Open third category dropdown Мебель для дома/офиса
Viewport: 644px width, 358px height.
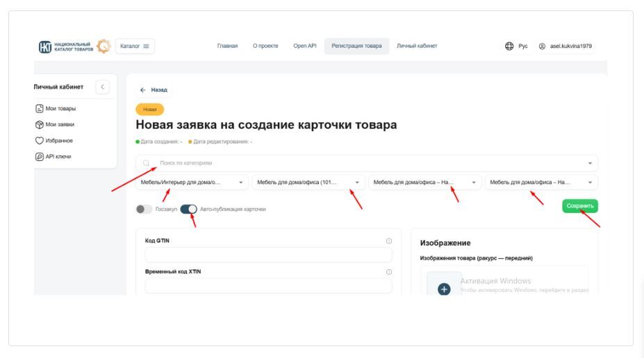424,182
